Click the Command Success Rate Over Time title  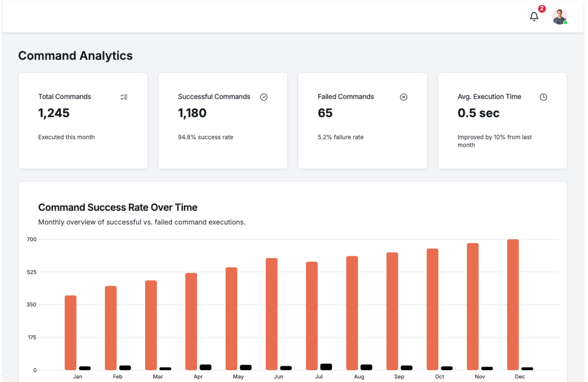tap(118, 207)
